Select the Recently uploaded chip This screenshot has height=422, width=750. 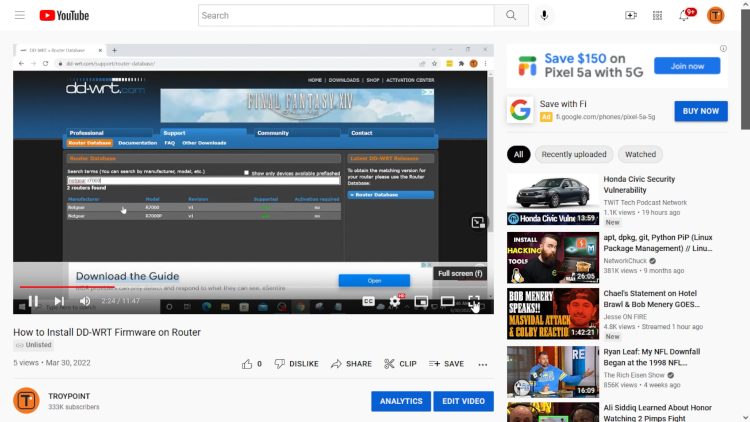(574, 154)
